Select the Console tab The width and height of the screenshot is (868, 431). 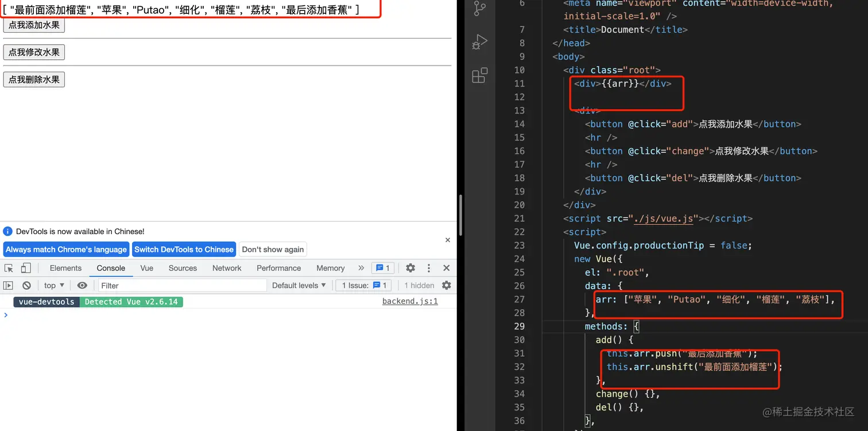[x=111, y=268]
